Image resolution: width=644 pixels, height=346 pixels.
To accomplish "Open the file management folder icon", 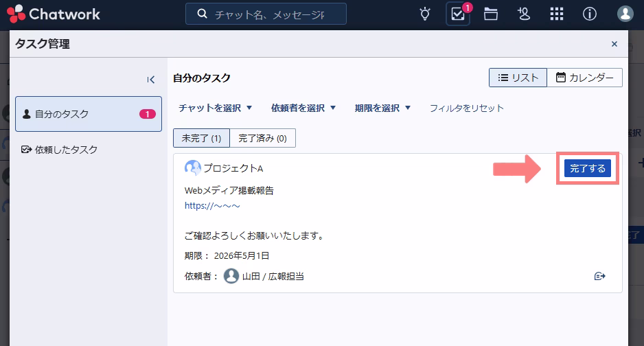I will [x=491, y=14].
